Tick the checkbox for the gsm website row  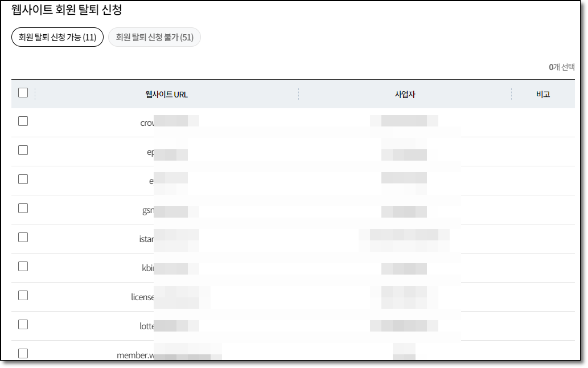pos(23,208)
